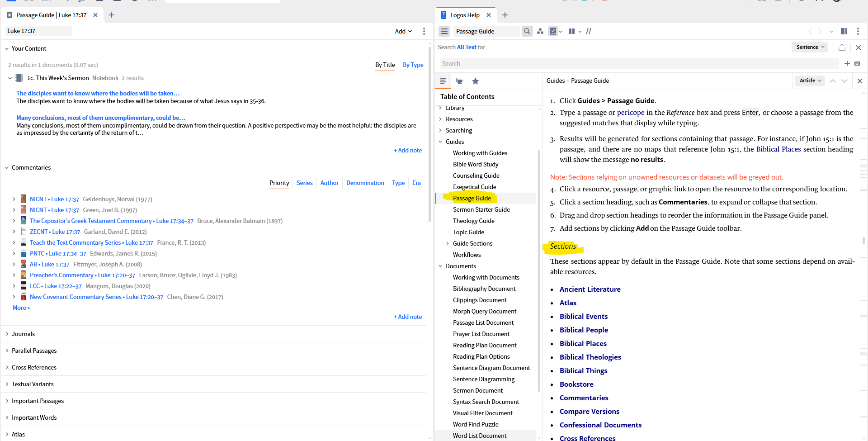
Task: Click + Add note under Commentaries
Action: point(407,317)
